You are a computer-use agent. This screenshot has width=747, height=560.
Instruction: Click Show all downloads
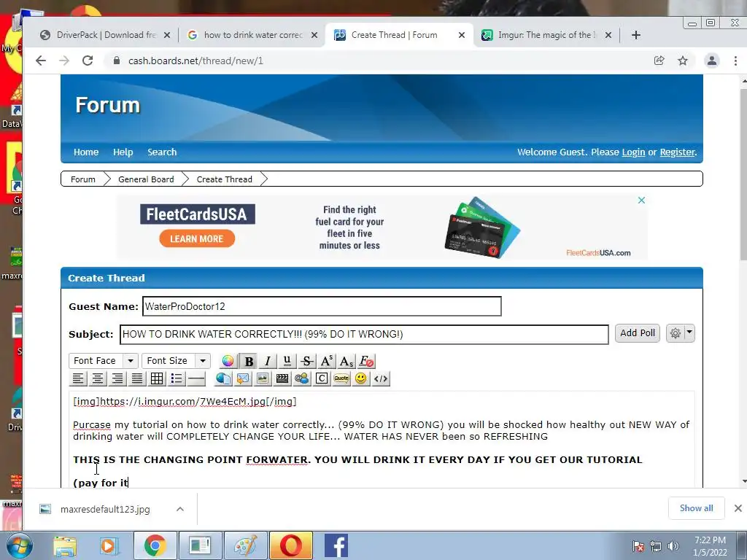[696, 508]
